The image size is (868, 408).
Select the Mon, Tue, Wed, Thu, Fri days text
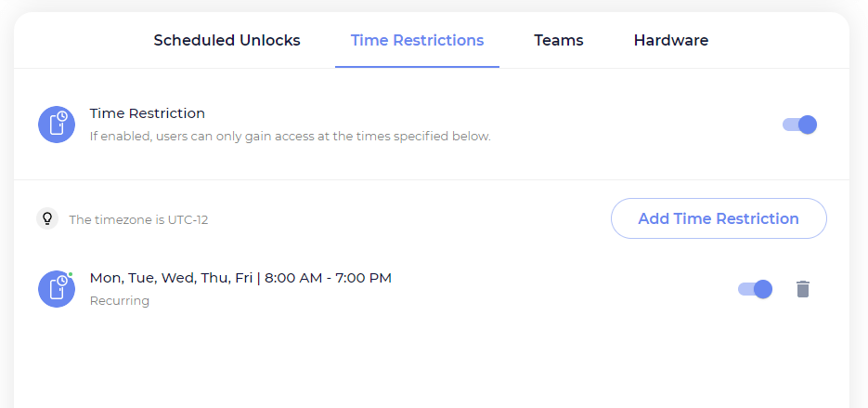click(171, 278)
